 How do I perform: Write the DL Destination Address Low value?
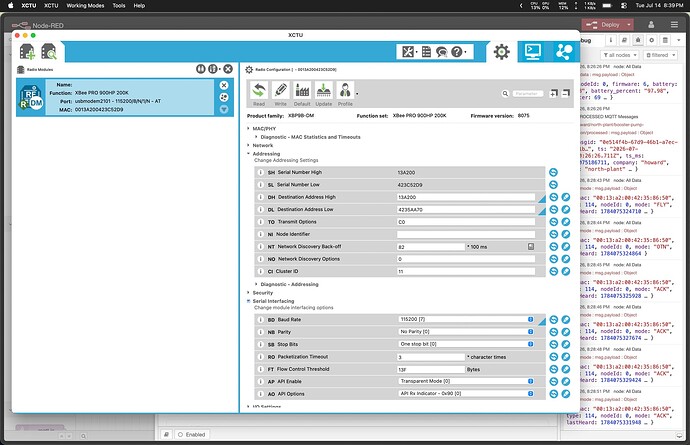(x=566, y=209)
